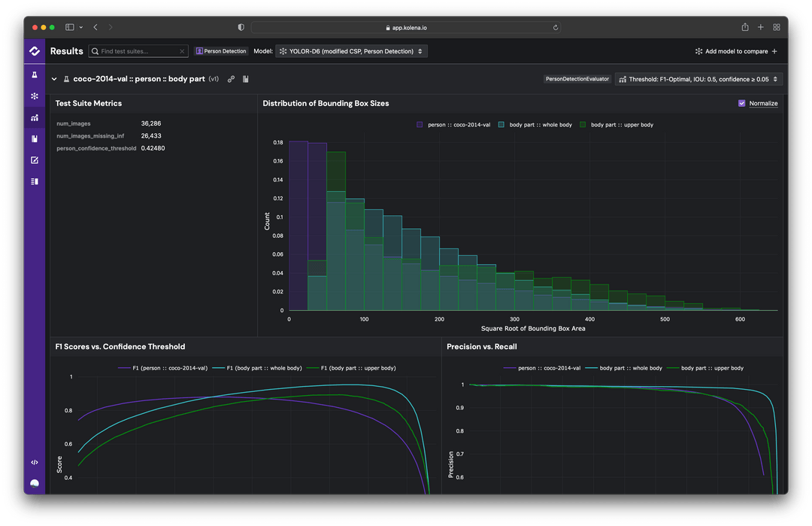Image resolution: width=812 pixels, height=526 pixels.
Task: Open the chart results sidebar icon
Action: pyautogui.click(x=35, y=117)
